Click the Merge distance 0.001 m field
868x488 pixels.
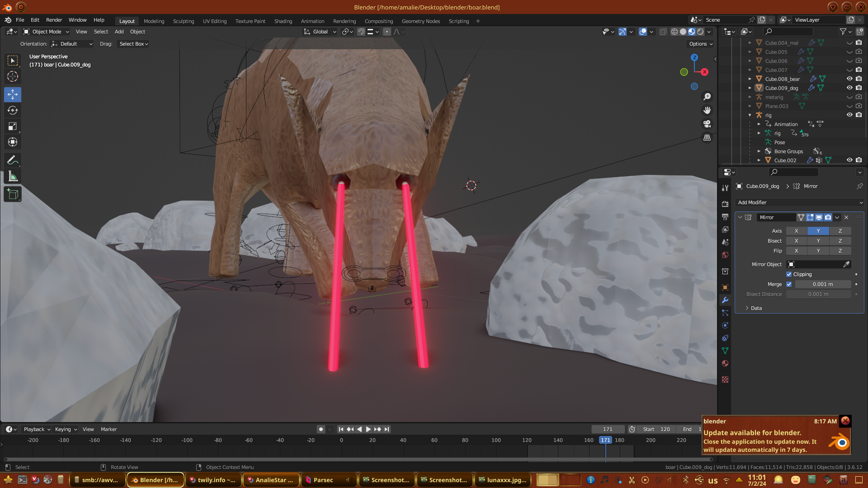tap(822, 284)
